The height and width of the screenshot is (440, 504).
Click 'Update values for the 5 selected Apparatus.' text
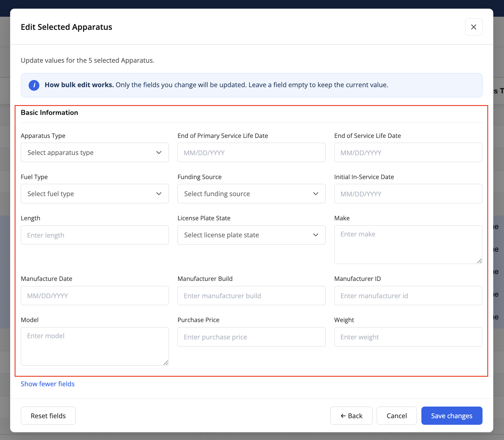point(88,60)
